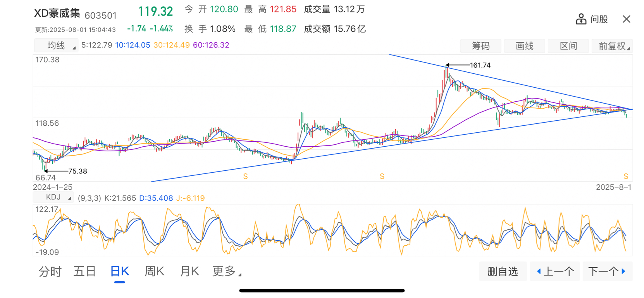Viewport: 644px width, 298px height.
Task: Click the 66.74 axis label
Action: coord(46,178)
